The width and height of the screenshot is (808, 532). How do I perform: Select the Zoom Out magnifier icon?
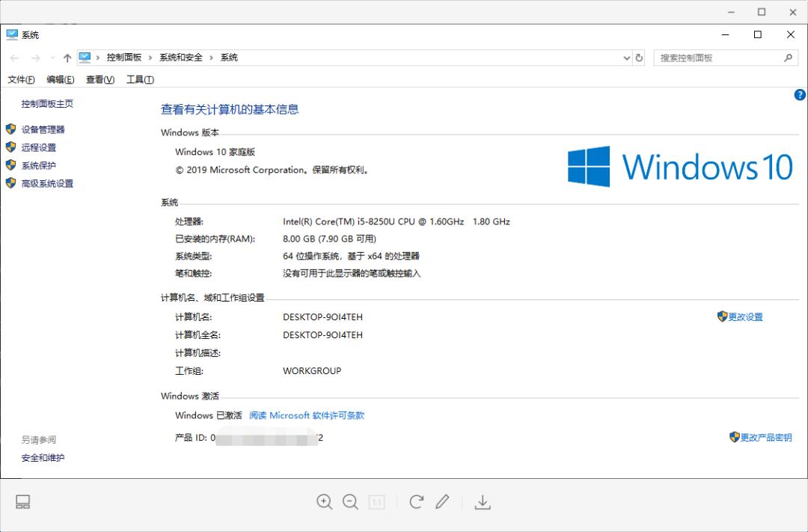tap(351, 502)
